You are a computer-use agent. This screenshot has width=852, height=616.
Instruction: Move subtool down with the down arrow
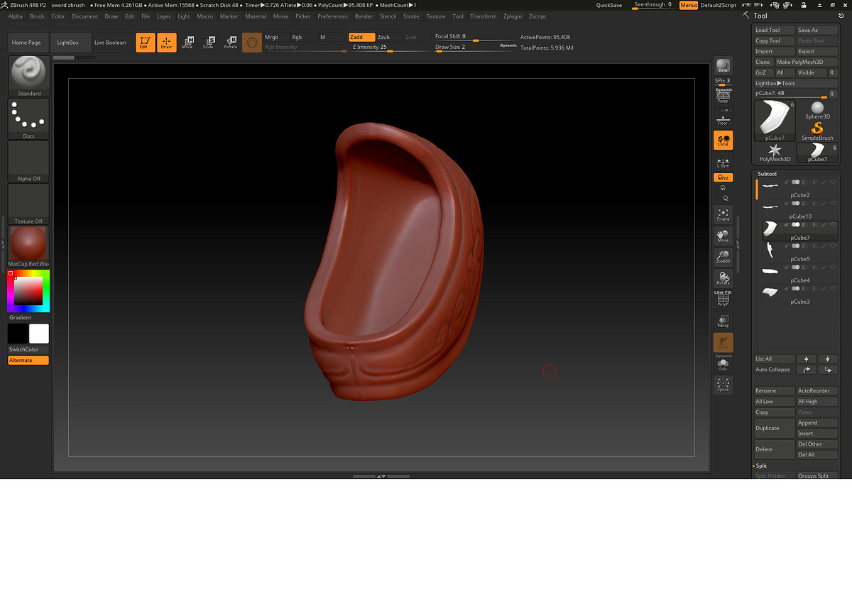point(828,359)
